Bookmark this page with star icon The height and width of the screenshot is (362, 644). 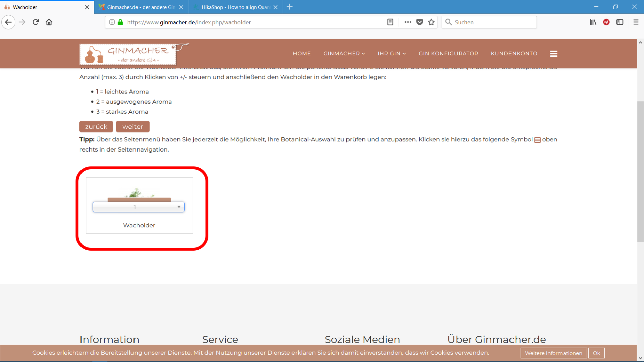431,22
